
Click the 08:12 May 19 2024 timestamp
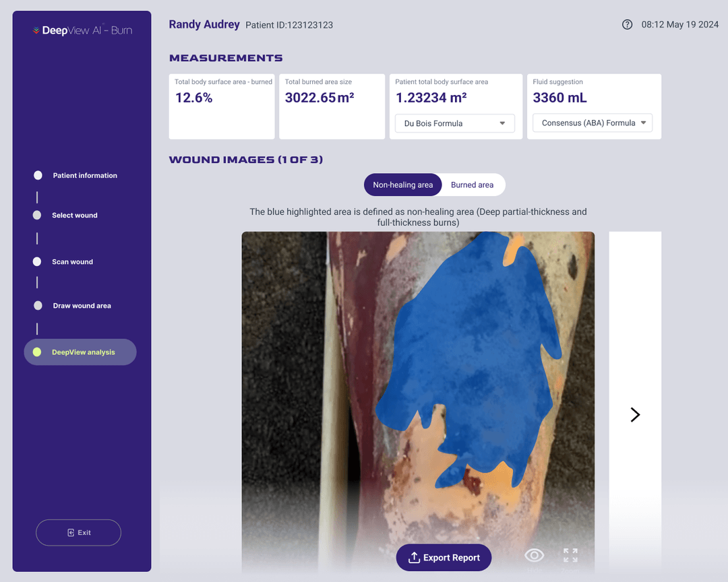[x=679, y=25]
